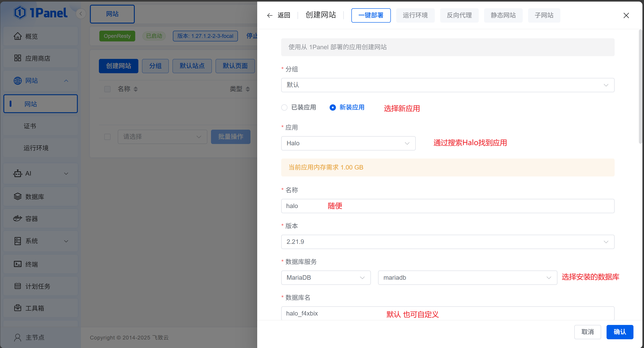
Task: Click the 名称 input field containing halo
Action: pos(448,206)
